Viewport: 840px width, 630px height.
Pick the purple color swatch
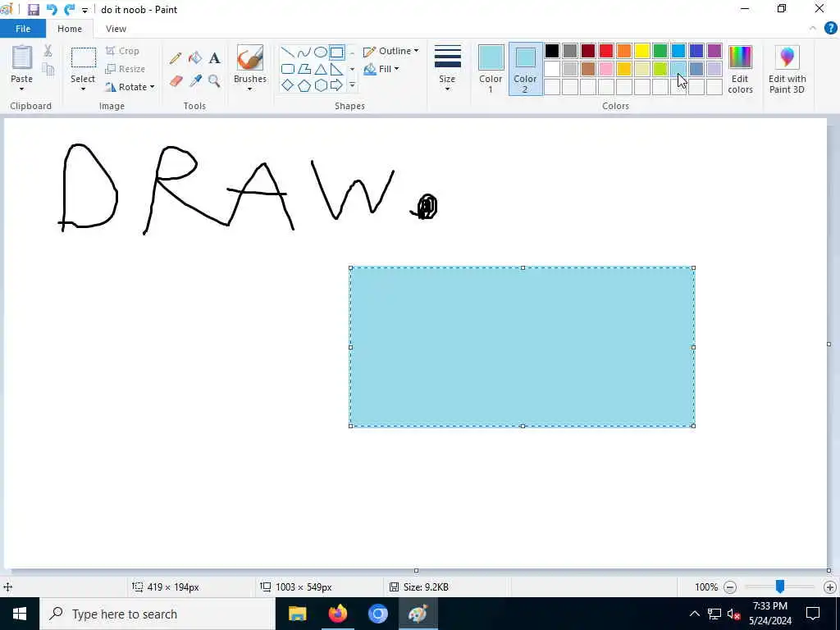(714, 51)
